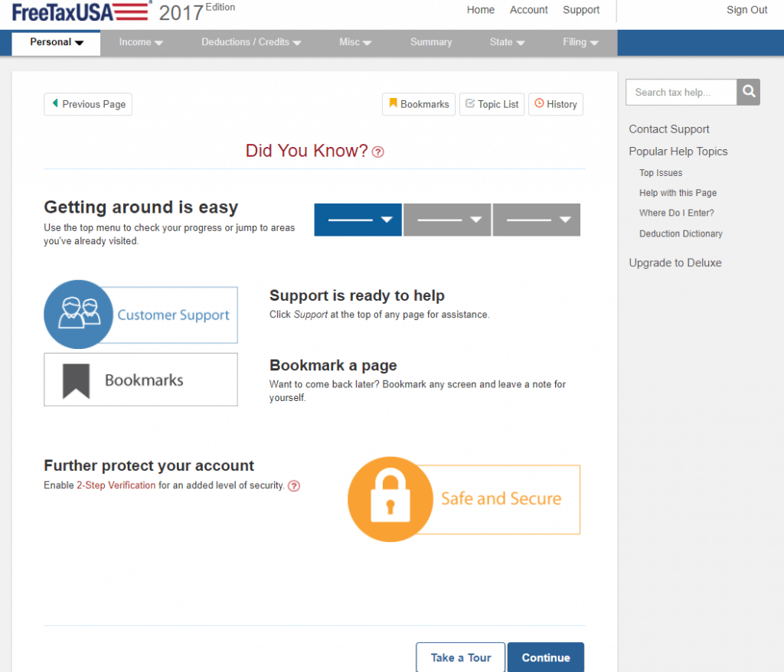This screenshot has width=784, height=672.
Task: Click the Safe and Secure padlock icon
Action: [x=390, y=499]
